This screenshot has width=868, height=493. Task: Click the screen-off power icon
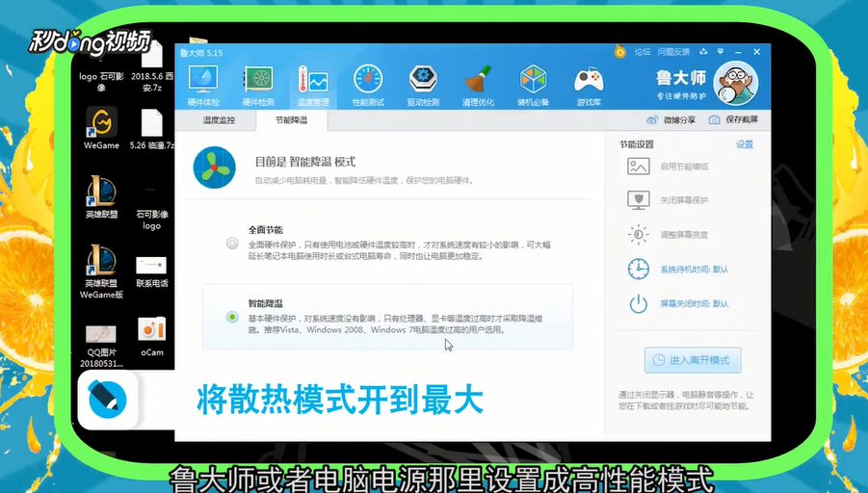point(639,303)
